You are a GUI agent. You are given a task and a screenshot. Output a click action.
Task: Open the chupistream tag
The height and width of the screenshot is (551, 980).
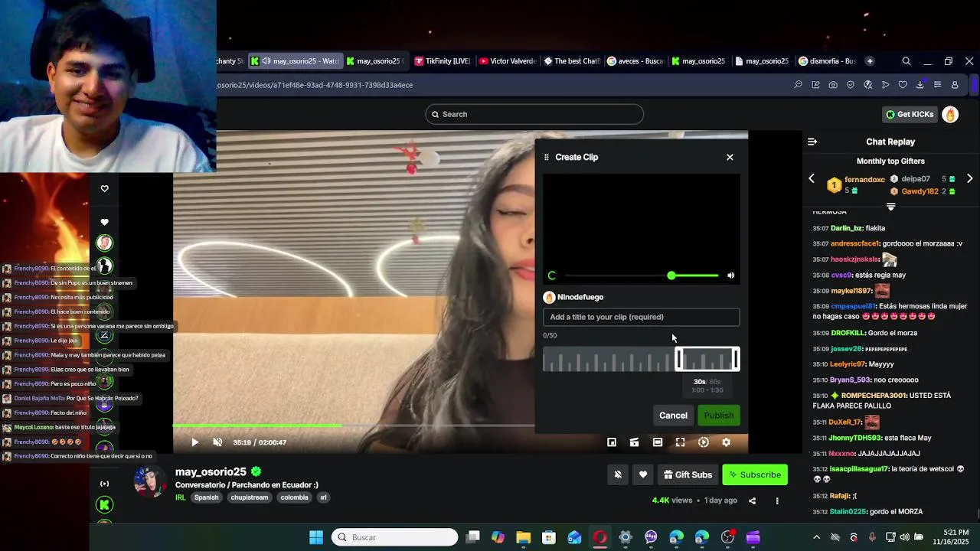point(250,497)
